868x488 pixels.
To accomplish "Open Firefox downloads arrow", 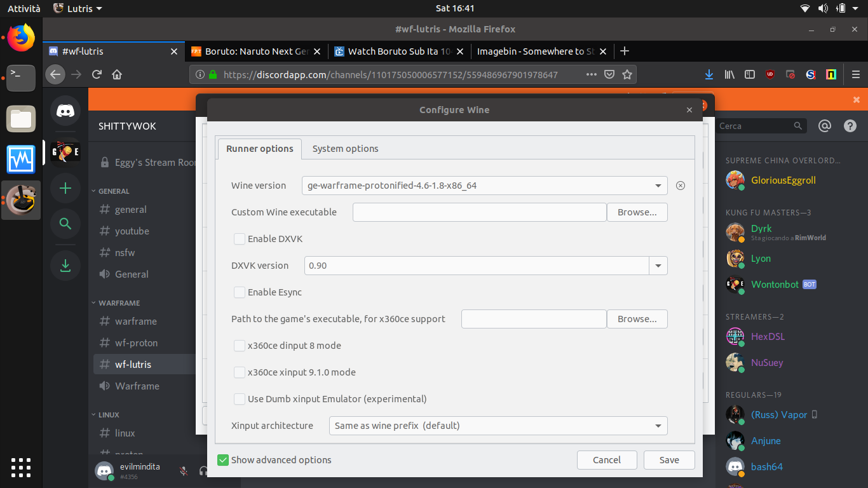I will click(x=709, y=74).
